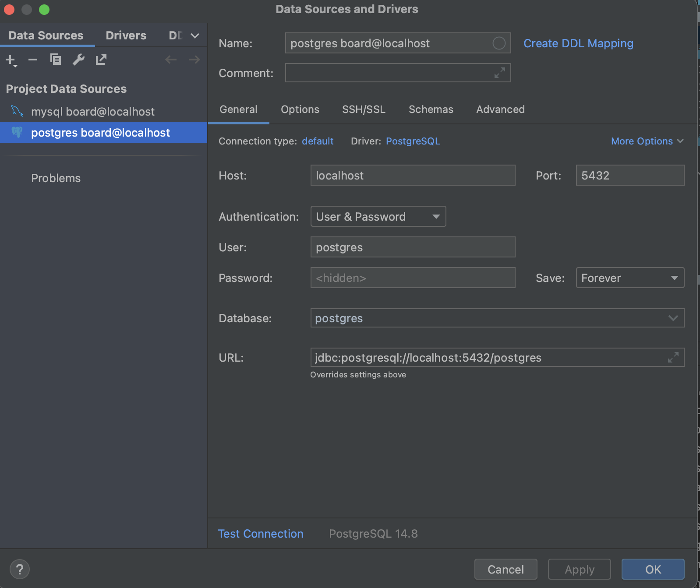Click the Project Data Sources heading
Viewport: 700px width, 588px height.
66,89
